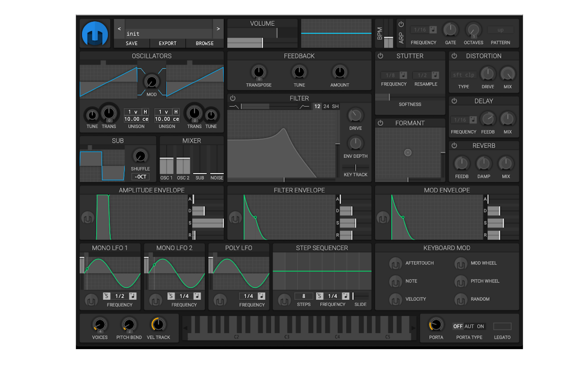Click the Mod Wheel modulation source icon
This screenshot has height=365, width=588.
click(x=461, y=264)
